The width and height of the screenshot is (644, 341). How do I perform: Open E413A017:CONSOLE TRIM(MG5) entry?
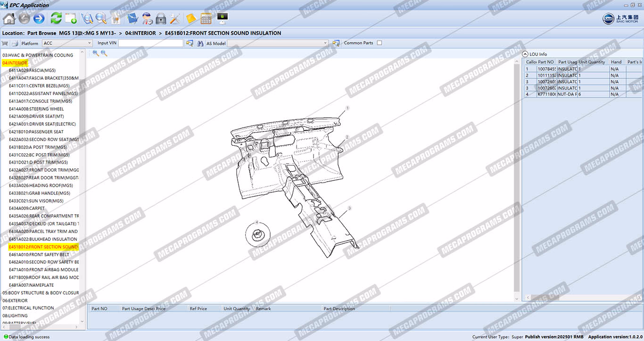pyautogui.click(x=41, y=101)
